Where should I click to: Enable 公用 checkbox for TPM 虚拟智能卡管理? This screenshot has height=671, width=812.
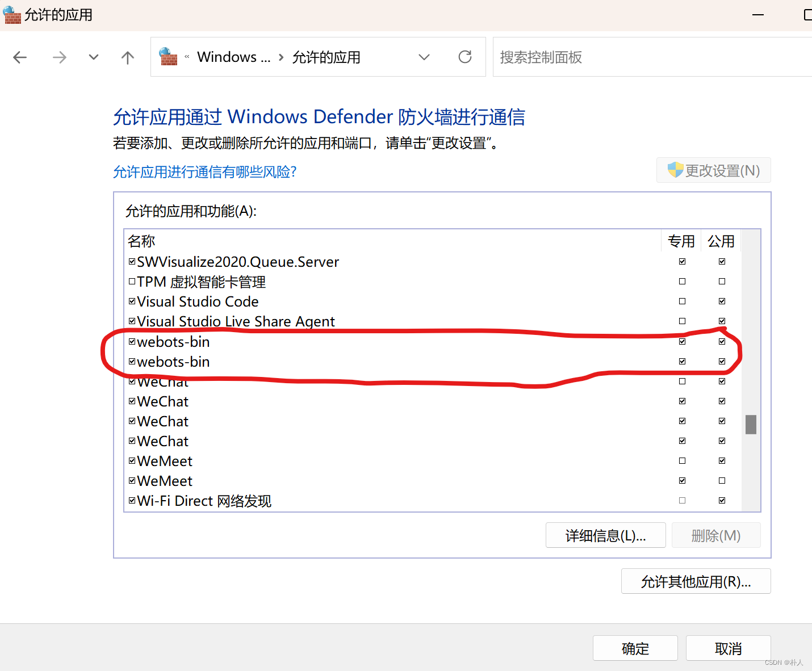point(722,282)
